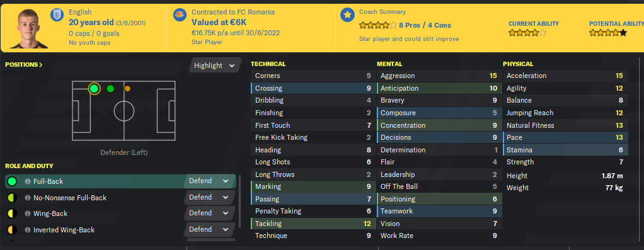
Task: Select the left defender position dot on pitch
Action: pos(94,88)
